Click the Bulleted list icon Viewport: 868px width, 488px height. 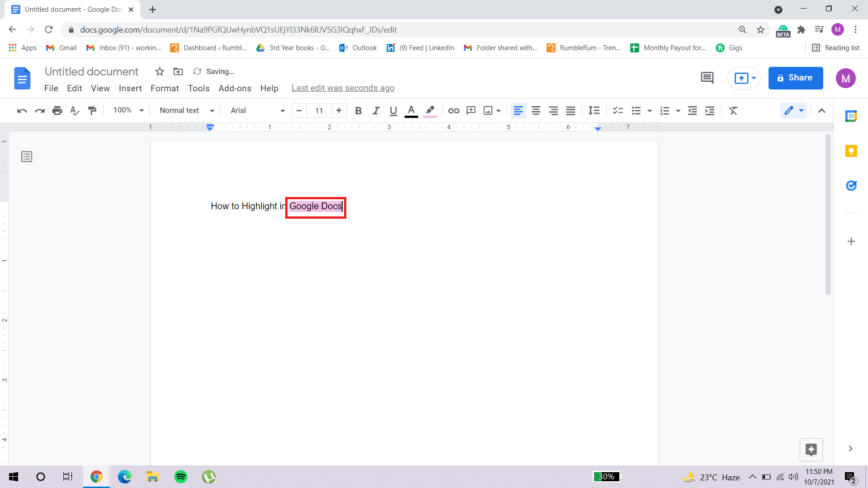pos(636,111)
